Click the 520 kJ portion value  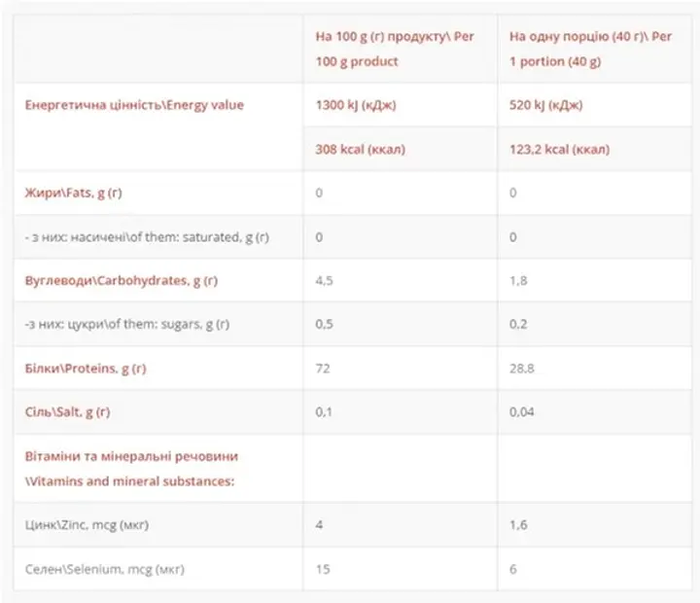(548, 105)
